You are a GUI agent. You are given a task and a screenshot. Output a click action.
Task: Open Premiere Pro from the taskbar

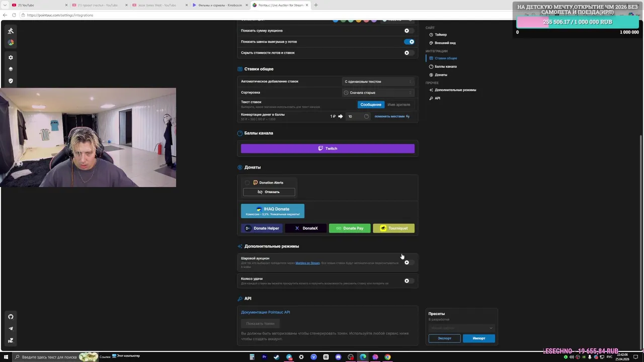(264, 357)
